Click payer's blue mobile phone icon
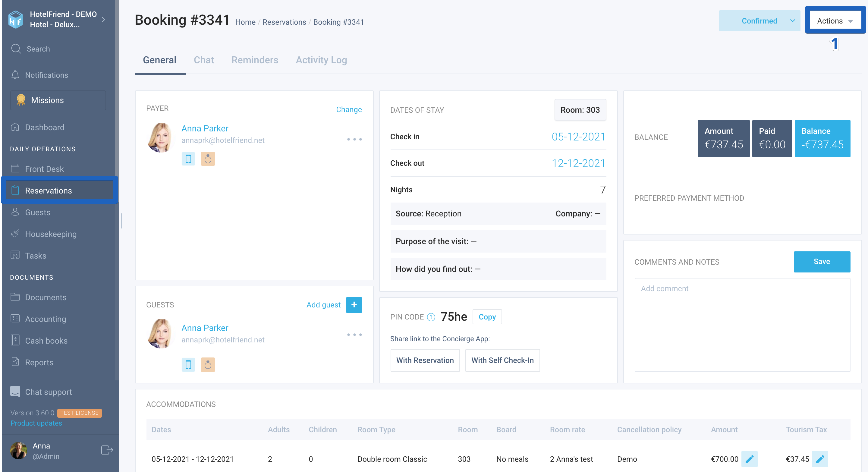The image size is (868, 472). (188, 159)
